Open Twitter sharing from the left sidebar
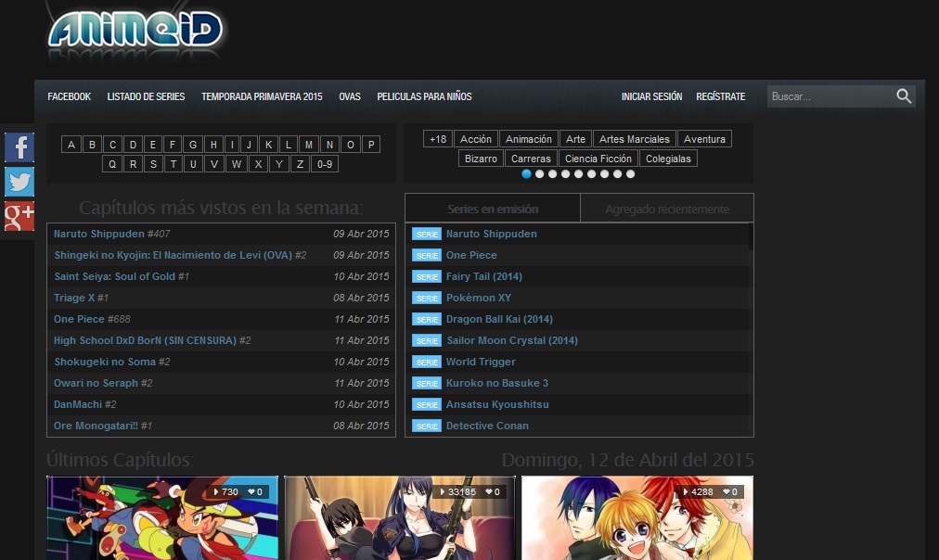The image size is (939, 560). pyautogui.click(x=19, y=182)
